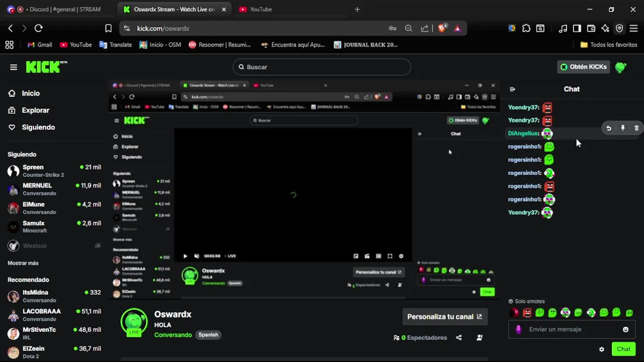This screenshot has height=362, width=644.
Task: Open the profile avatar menu beside Obtén KICKs
Action: click(x=620, y=67)
